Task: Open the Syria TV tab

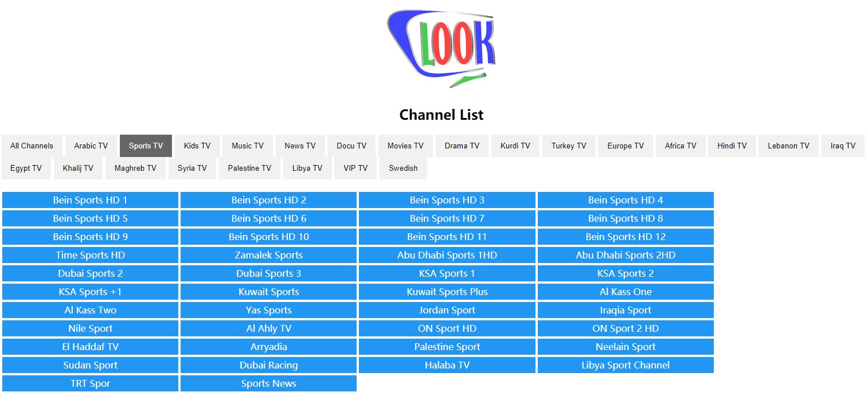Action: click(192, 168)
